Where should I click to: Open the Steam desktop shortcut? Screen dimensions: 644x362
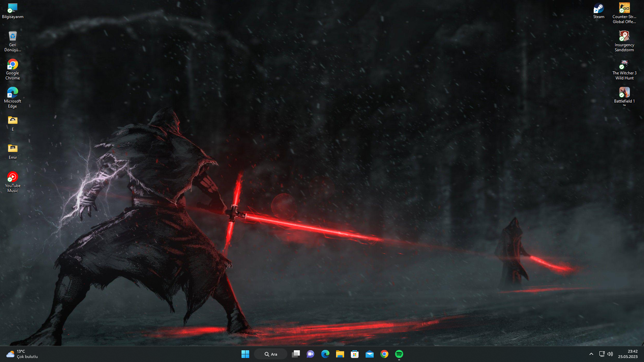click(x=598, y=10)
